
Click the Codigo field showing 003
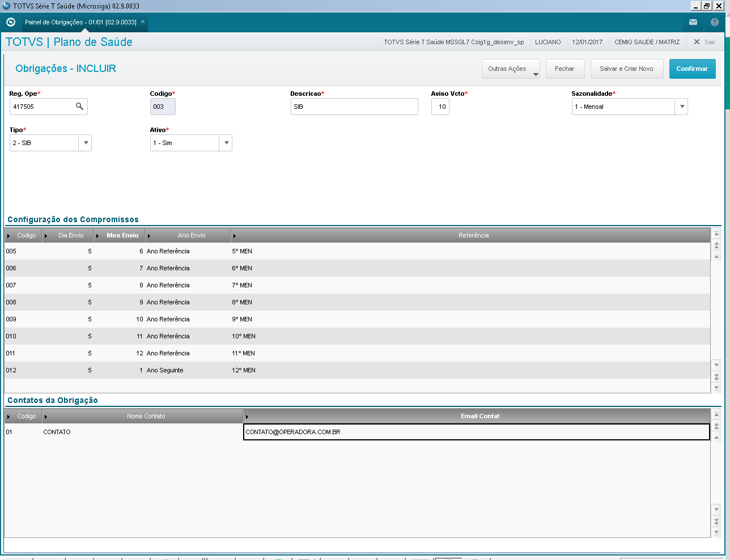point(163,107)
